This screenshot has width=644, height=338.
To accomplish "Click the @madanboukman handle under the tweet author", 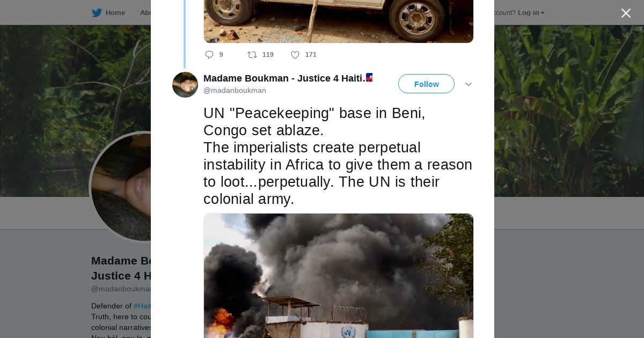I will tap(235, 91).
